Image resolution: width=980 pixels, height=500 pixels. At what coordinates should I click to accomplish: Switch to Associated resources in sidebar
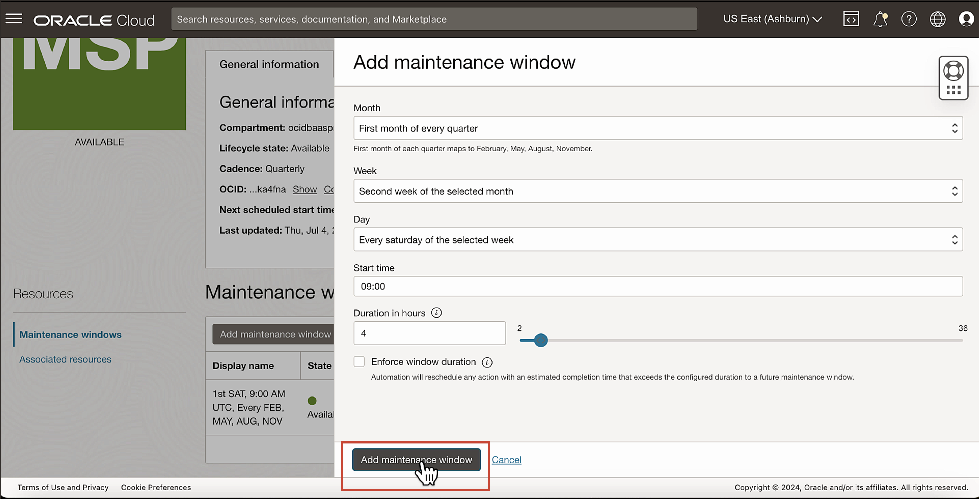pyautogui.click(x=65, y=359)
